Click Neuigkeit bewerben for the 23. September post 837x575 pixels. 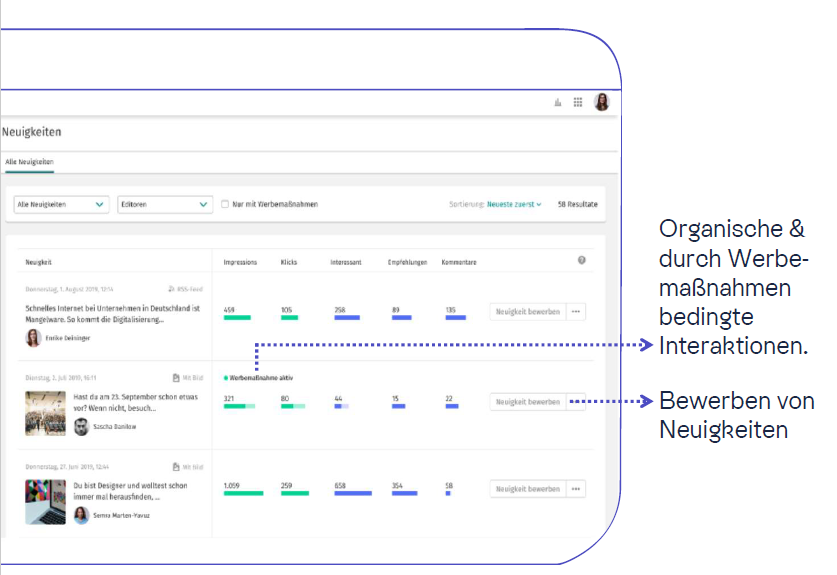tap(528, 402)
